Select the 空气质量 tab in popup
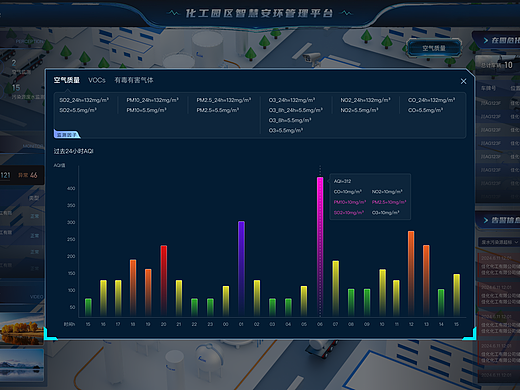 67,80
